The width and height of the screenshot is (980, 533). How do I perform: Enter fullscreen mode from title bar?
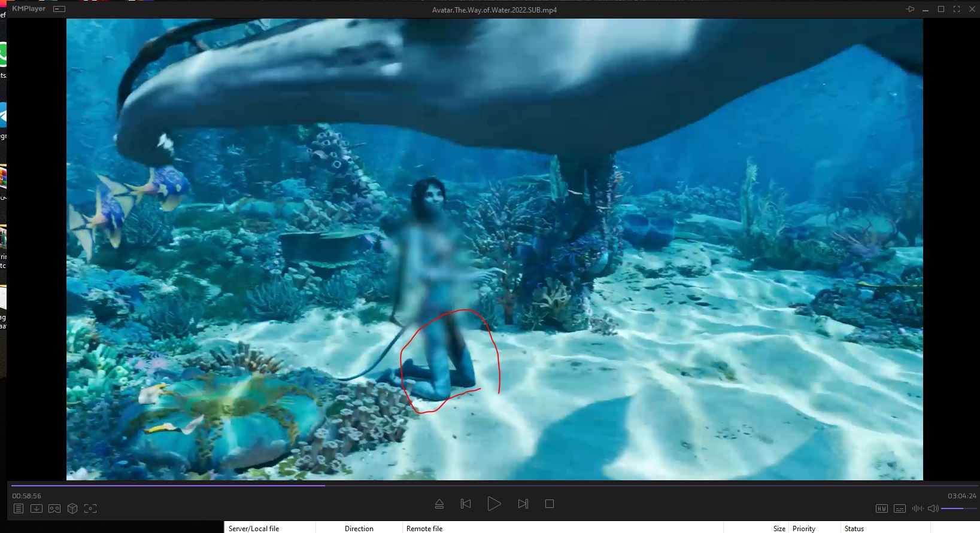click(956, 10)
